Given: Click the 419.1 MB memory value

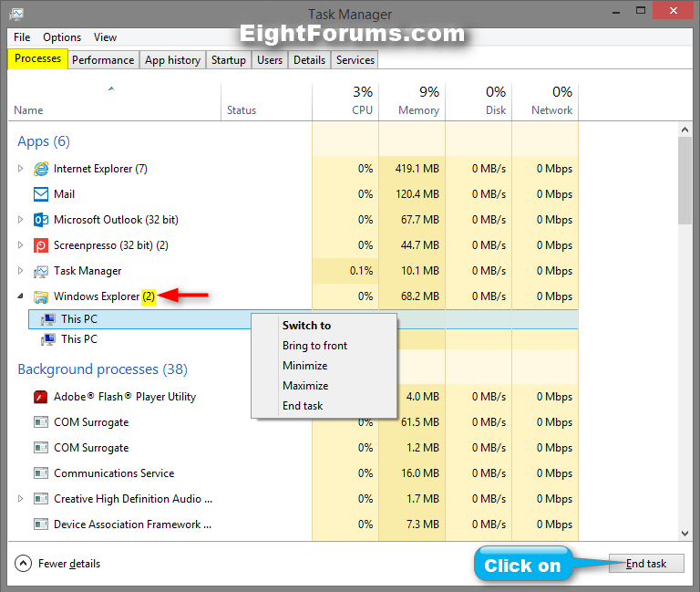Looking at the screenshot, I should click(x=417, y=169).
